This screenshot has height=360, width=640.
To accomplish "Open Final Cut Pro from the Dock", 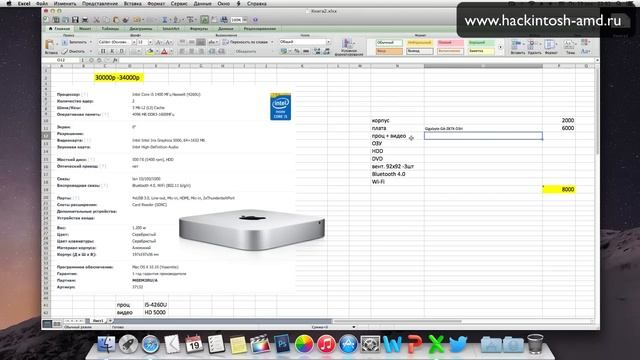I will point(260,344).
